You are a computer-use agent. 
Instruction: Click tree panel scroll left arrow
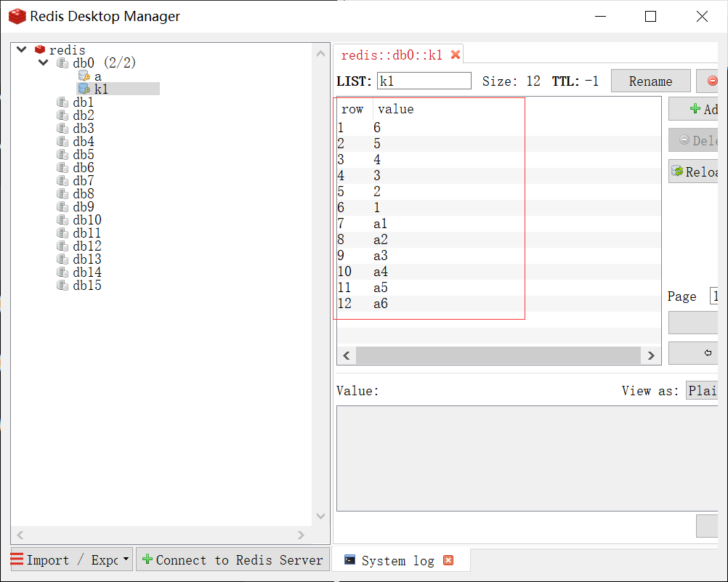20,535
